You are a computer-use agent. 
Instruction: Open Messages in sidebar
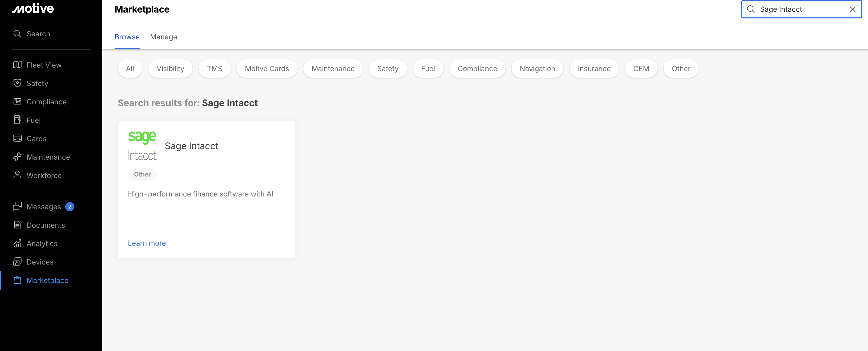click(x=44, y=207)
